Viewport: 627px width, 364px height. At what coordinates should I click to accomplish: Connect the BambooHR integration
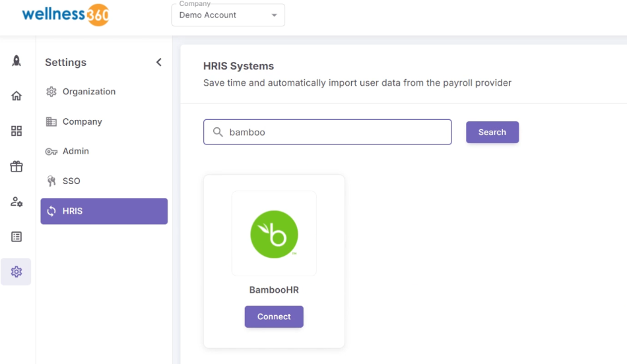coord(274,317)
